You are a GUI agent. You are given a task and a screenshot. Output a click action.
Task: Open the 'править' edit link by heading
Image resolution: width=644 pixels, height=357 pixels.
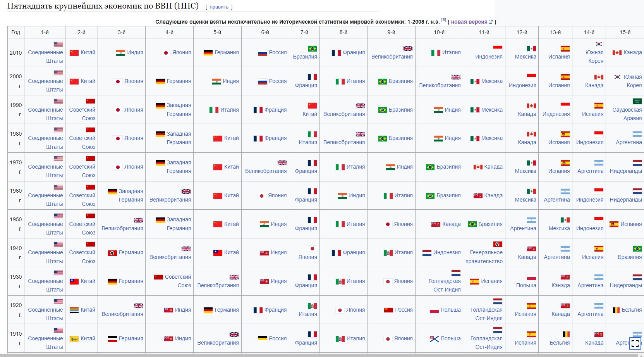pos(219,7)
